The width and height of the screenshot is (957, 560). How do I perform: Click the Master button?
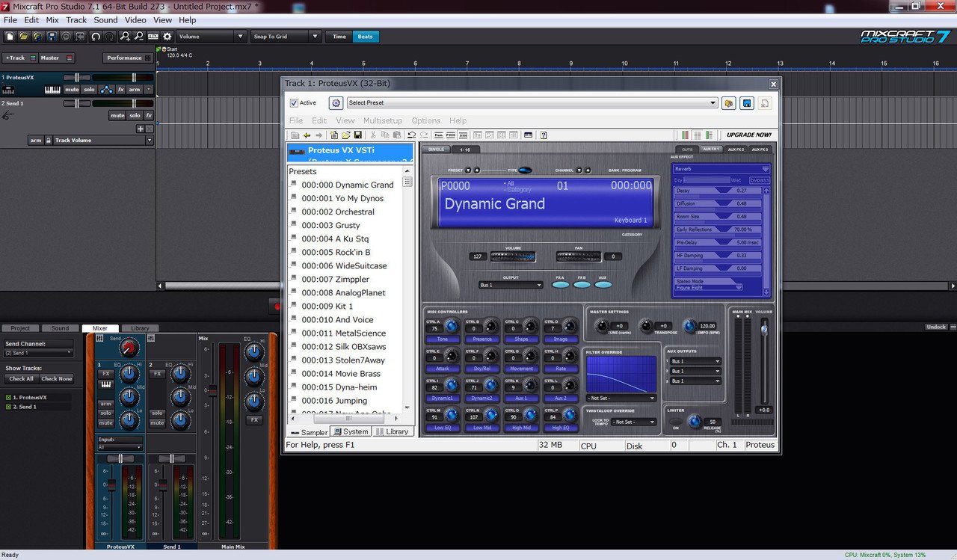[55, 58]
